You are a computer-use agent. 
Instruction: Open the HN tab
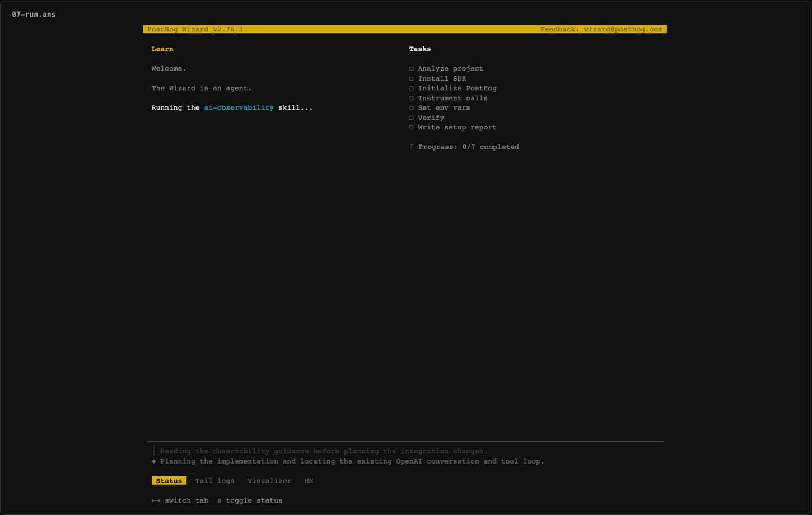(309, 481)
